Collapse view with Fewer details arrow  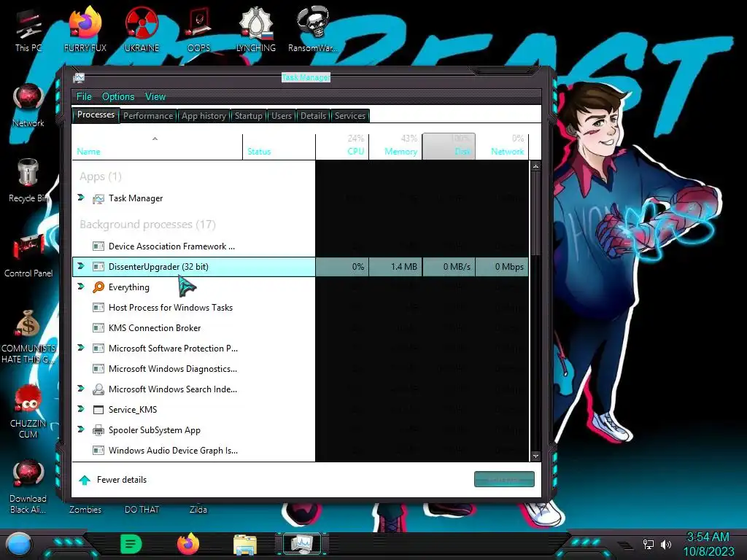point(85,480)
